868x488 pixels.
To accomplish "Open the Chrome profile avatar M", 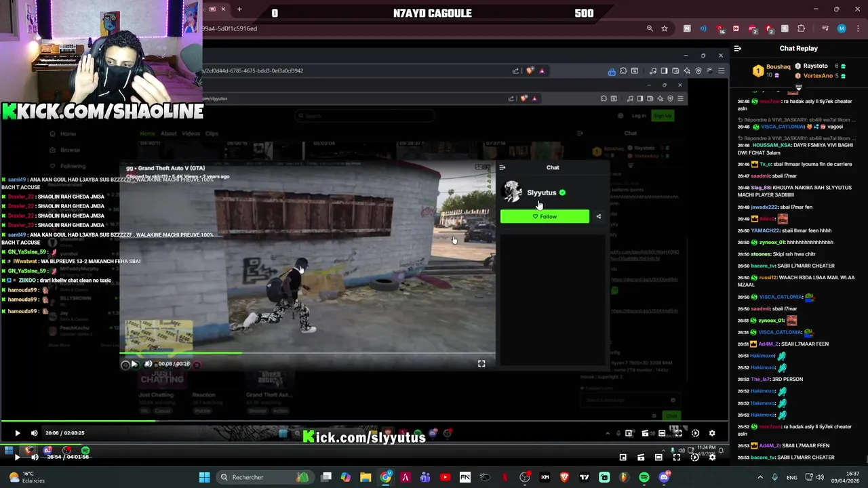I will [x=842, y=28].
